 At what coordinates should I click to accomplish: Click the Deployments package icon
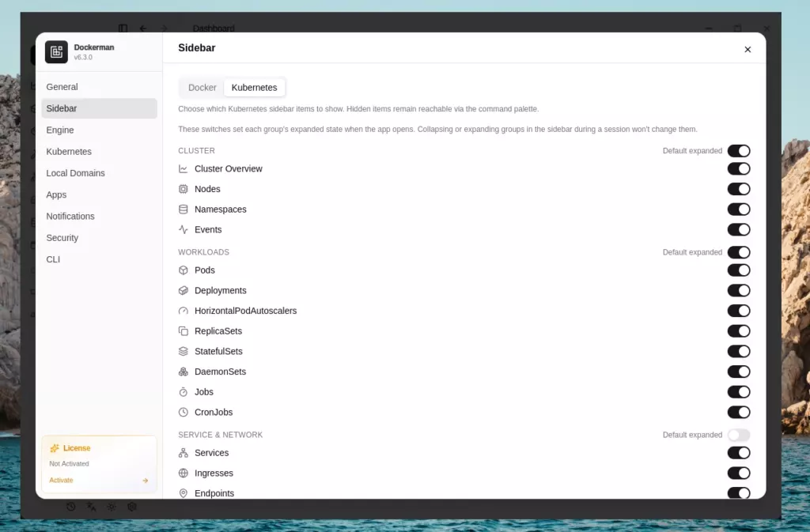(x=183, y=291)
